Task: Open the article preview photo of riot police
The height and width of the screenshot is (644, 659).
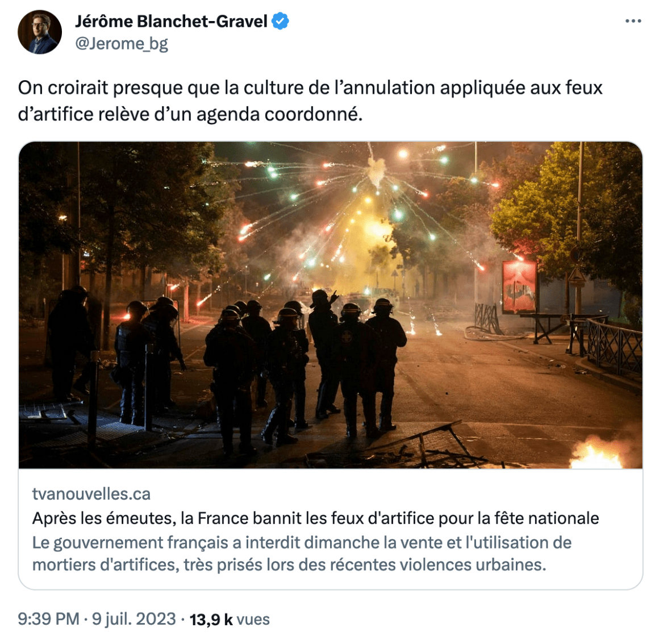Action: [330, 305]
